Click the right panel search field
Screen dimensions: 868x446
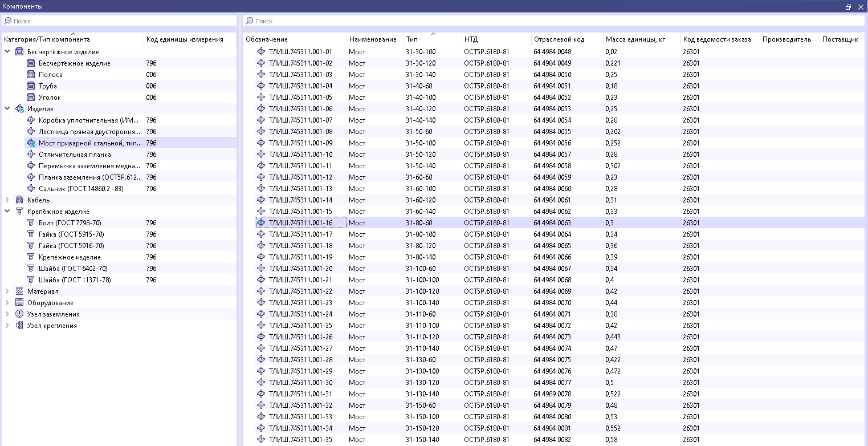point(553,21)
